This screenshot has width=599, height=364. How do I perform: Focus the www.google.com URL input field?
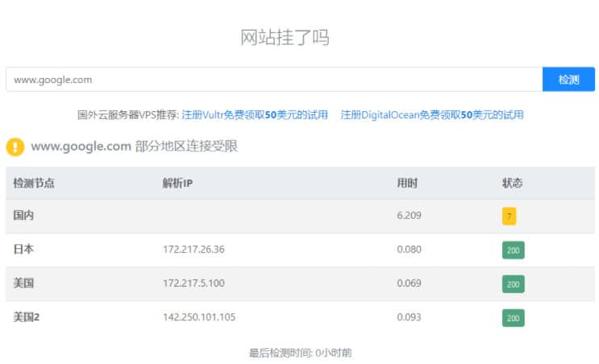(274, 80)
